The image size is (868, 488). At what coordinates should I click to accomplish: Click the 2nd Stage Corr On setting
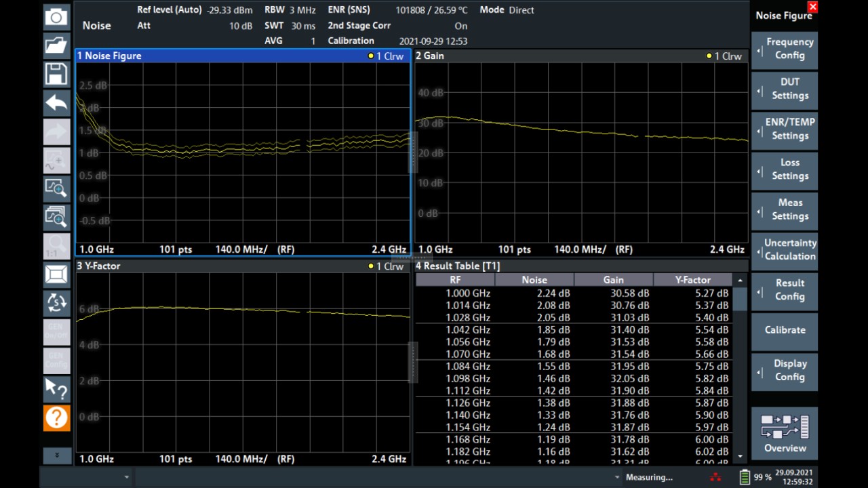pos(397,26)
